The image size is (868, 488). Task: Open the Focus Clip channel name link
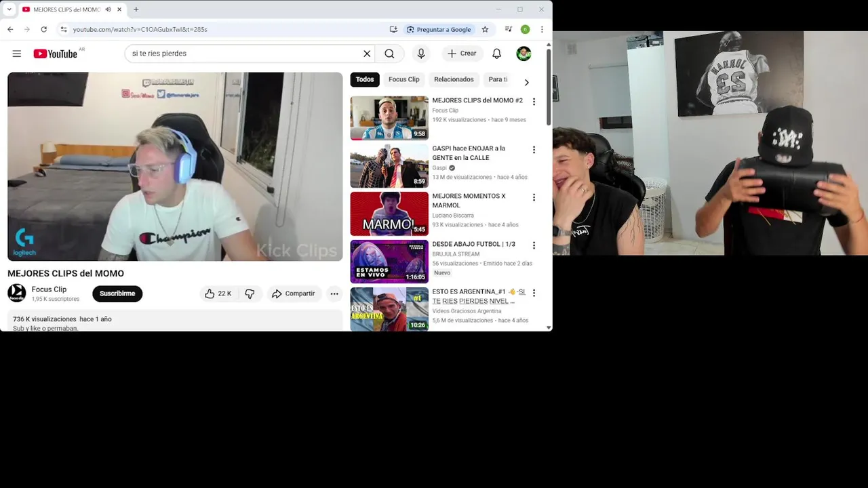49,289
